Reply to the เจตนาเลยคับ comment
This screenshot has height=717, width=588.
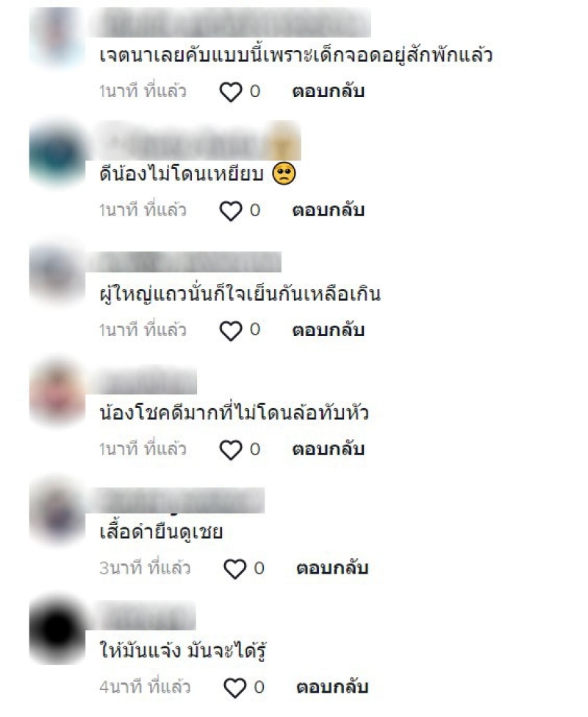point(329,91)
